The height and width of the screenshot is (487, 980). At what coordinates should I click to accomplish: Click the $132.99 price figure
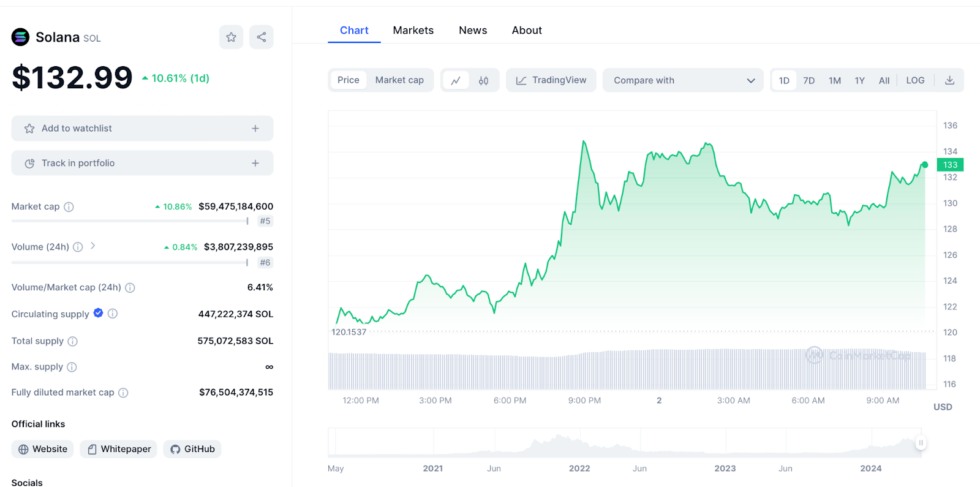click(x=72, y=78)
